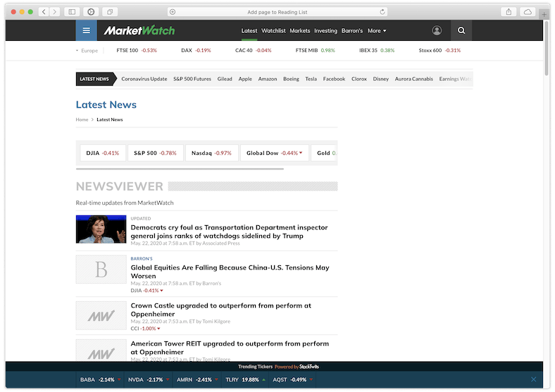
Task: Click the NVDA trending ticker
Action: coord(149,379)
